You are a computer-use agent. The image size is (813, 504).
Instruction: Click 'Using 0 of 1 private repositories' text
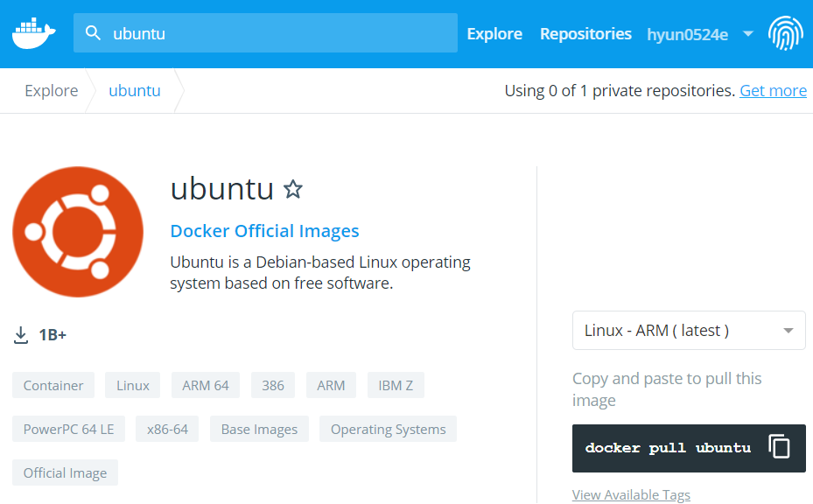tap(620, 91)
